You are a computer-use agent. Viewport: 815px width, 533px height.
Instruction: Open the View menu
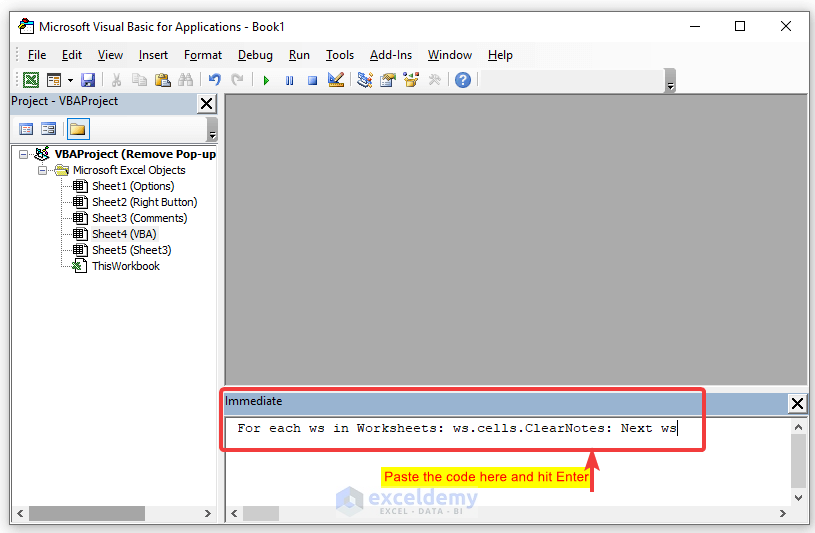(x=110, y=55)
